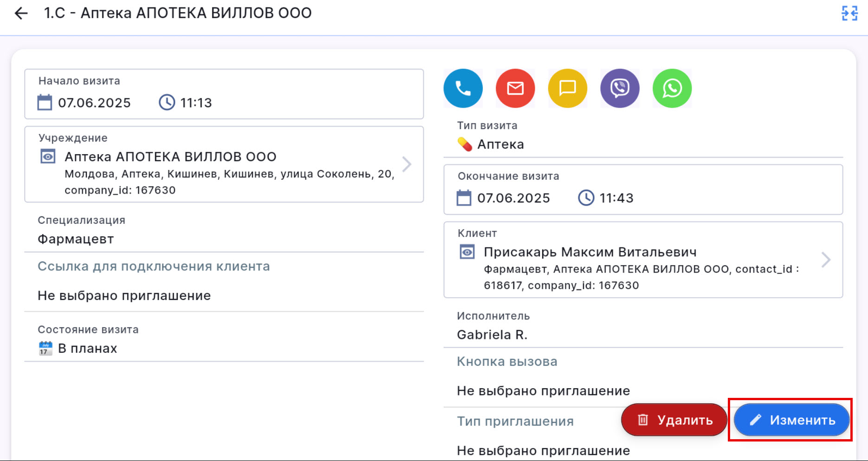Toggle visibility of client Присакарь Максим Витальевич
The image size is (868, 461).
[x=467, y=252]
